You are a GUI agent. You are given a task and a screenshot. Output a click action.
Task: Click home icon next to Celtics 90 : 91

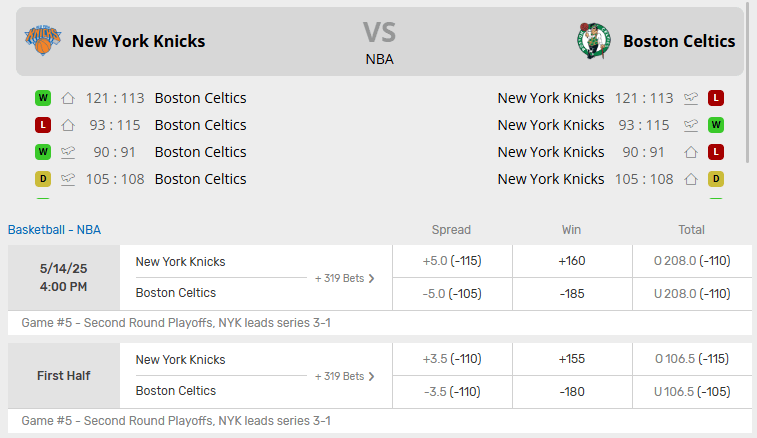click(x=691, y=152)
